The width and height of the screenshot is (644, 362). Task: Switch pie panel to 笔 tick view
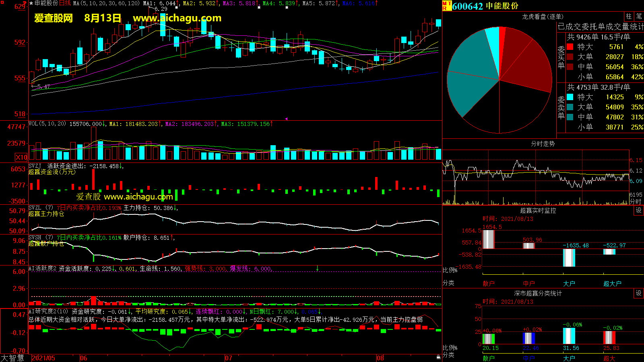pyautogui.click(x=639, y=16)
